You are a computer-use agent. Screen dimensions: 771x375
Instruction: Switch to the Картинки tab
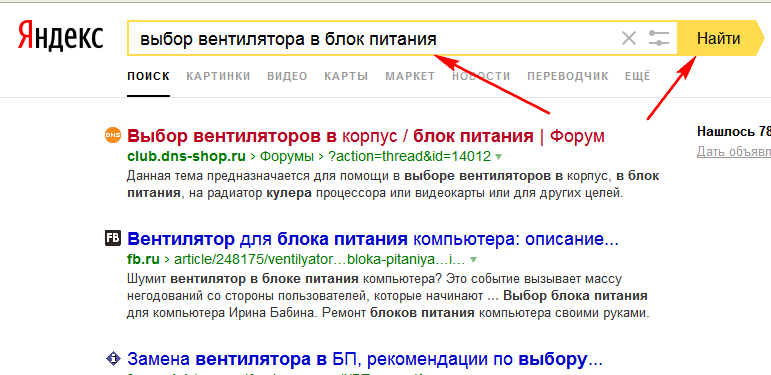click(x=218, y=76)
